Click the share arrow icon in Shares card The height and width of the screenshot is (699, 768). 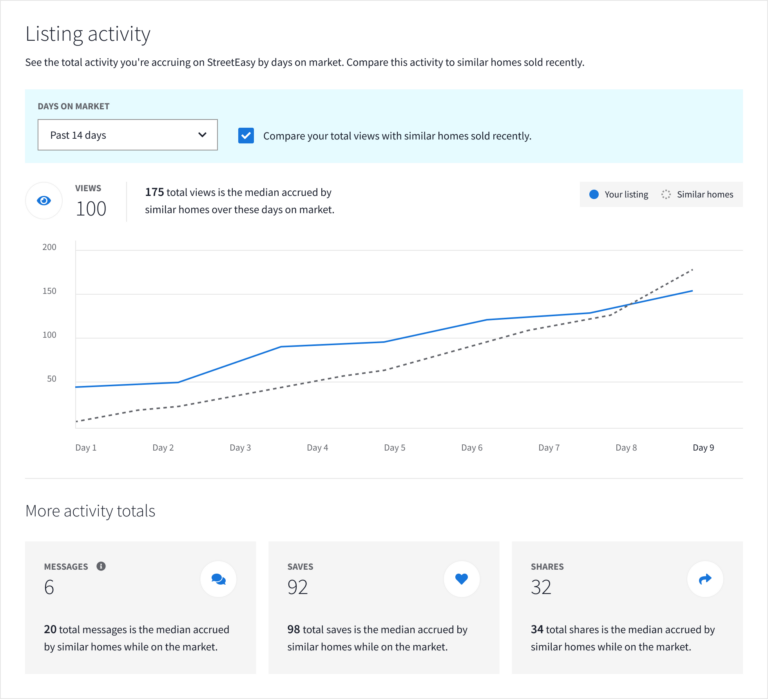[x=704, y=578]
